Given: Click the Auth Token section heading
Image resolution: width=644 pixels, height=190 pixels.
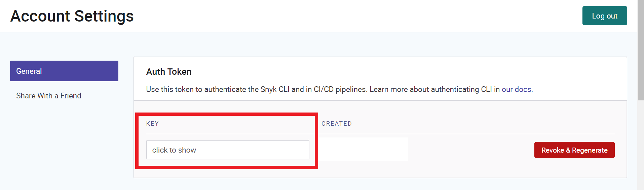Looking at the screenshot, I should coord(169,72).
